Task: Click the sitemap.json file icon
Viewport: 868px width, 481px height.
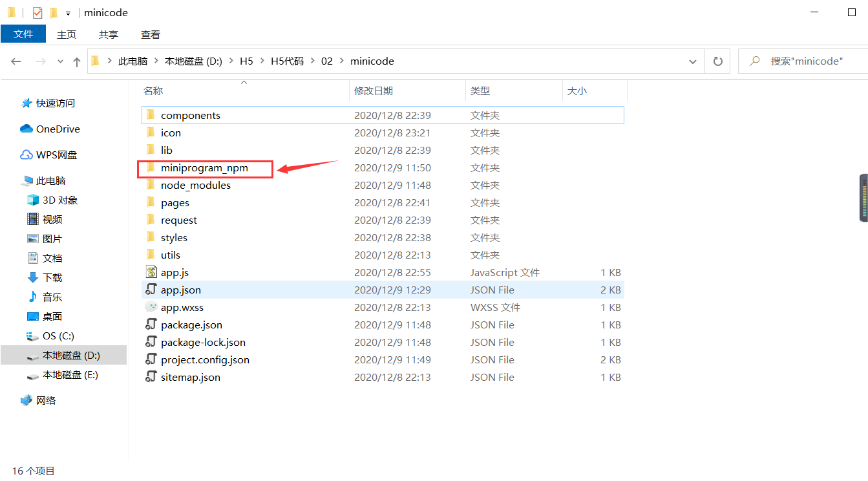Action: click(151, 377)
